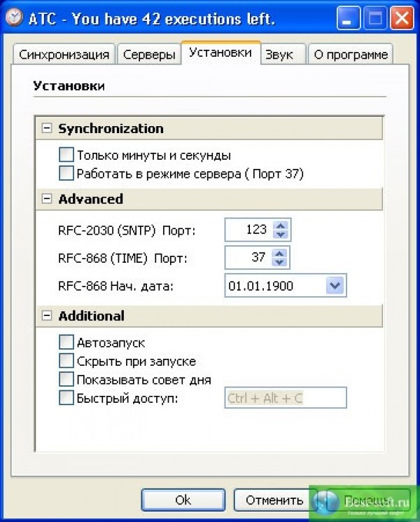Decrease the RFC-868 TIME port value
This screenshot has width=420, height=522.
pos(279,262)
